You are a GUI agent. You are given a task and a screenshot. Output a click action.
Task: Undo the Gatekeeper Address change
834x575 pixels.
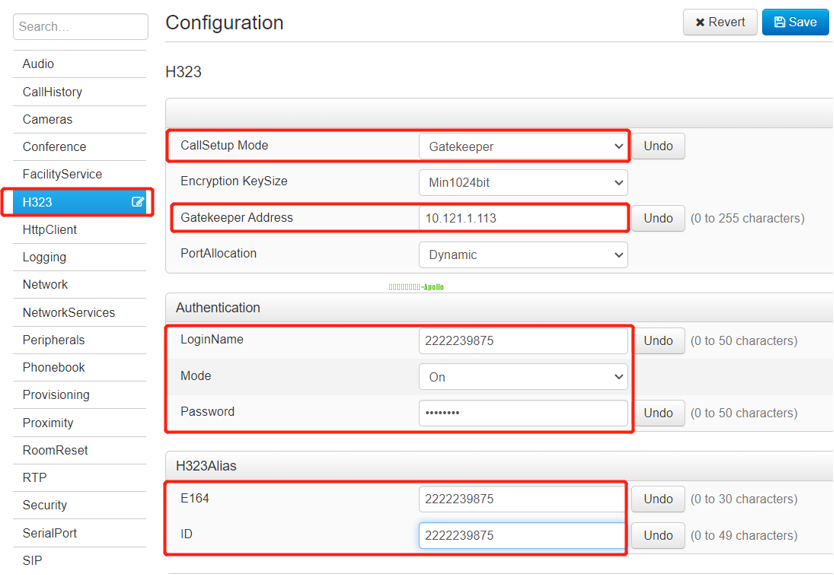pos(658,218)
